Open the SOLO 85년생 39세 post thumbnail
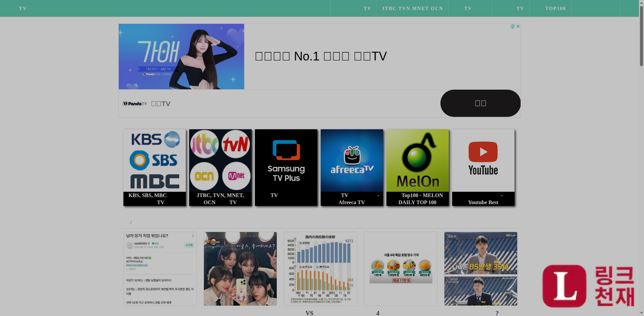644x316 pixels. (481, 269)
